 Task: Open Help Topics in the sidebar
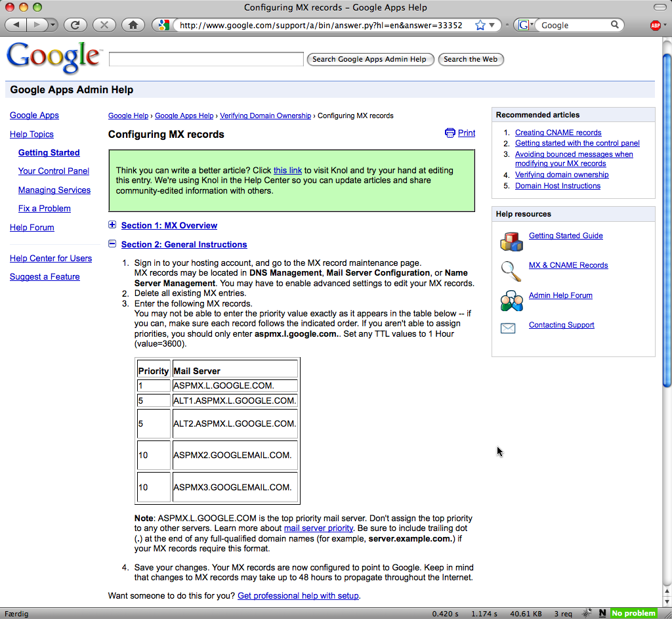[31, 134]
